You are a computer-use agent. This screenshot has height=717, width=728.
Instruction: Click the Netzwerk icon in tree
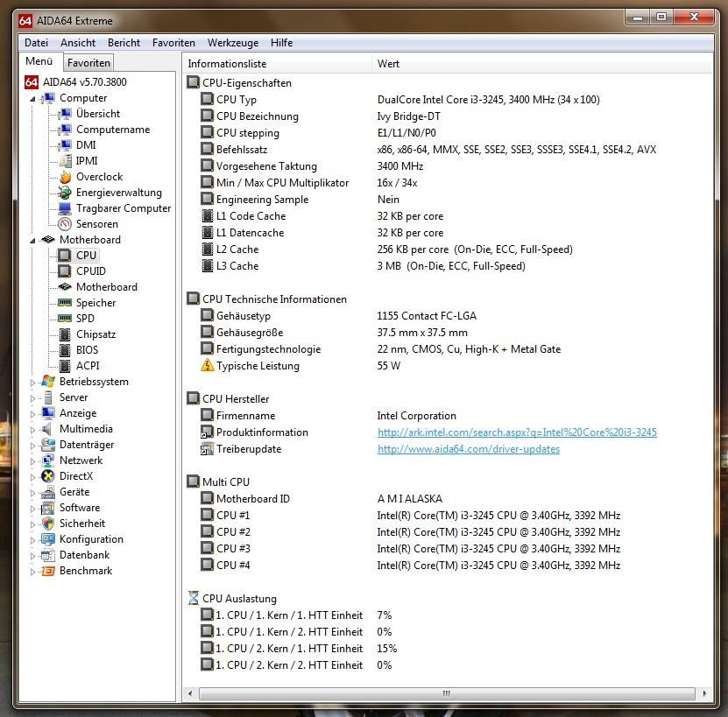pyautogui.click(x=48, y=460)
